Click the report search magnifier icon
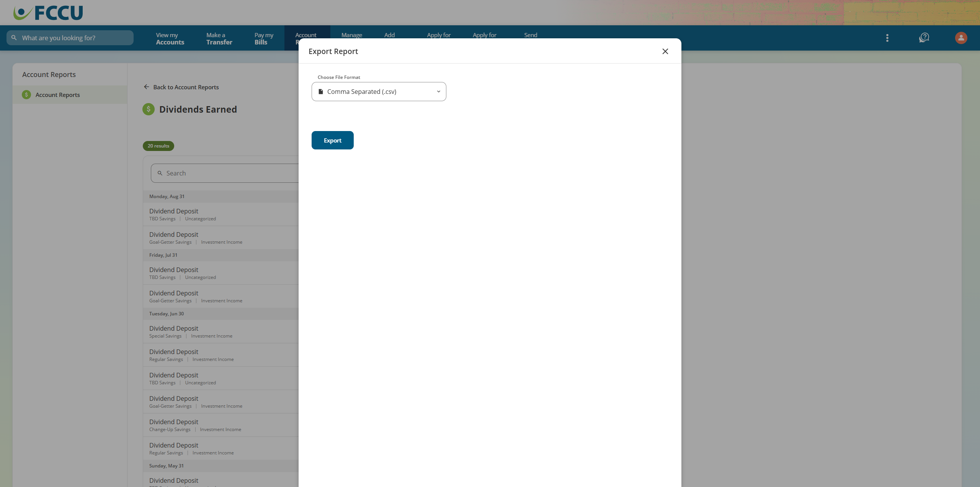 [160, 173]
